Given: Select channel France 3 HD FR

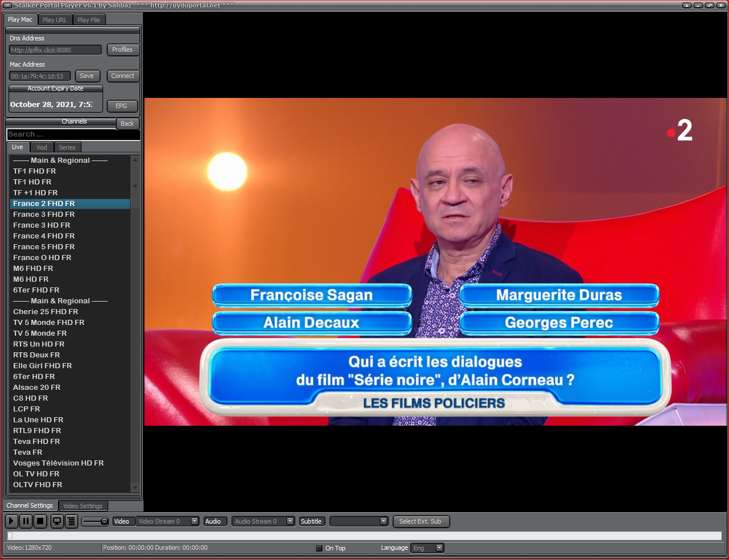Looking at the screenshot, I should coord(71,225).
